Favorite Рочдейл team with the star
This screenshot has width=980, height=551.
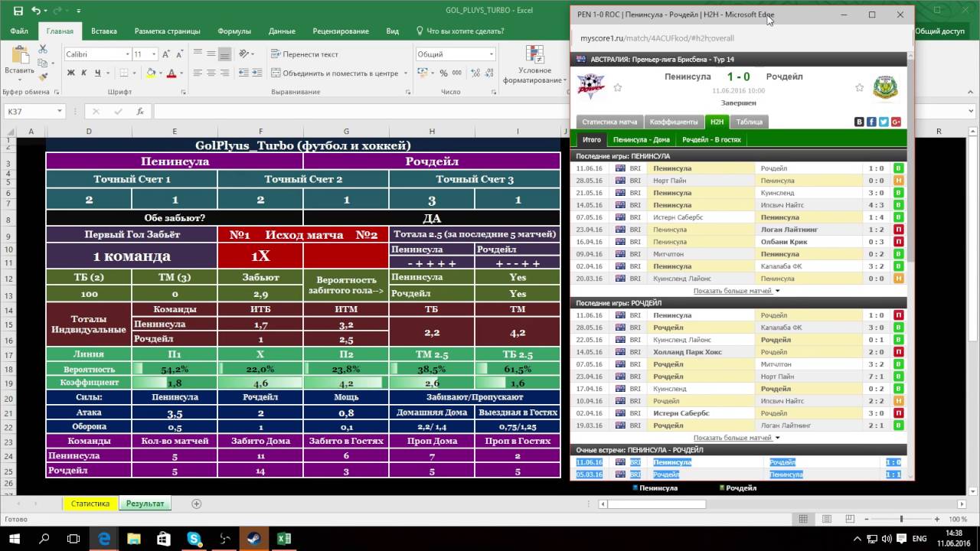[x=860, y=88]
